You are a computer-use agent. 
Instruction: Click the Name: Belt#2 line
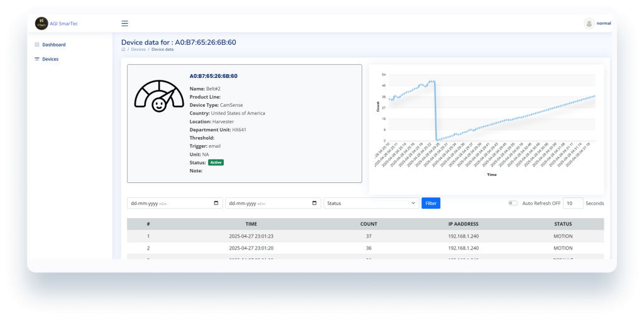tap(206, 89)
